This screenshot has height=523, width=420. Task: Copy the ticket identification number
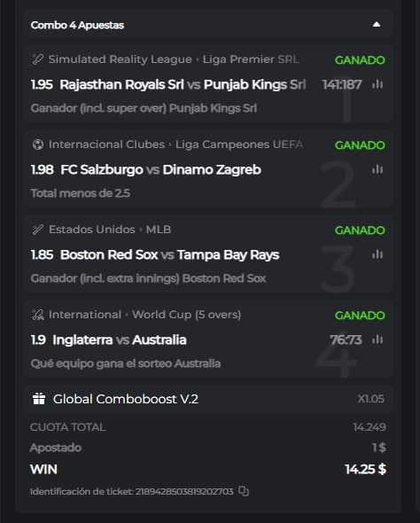[244, 491]
